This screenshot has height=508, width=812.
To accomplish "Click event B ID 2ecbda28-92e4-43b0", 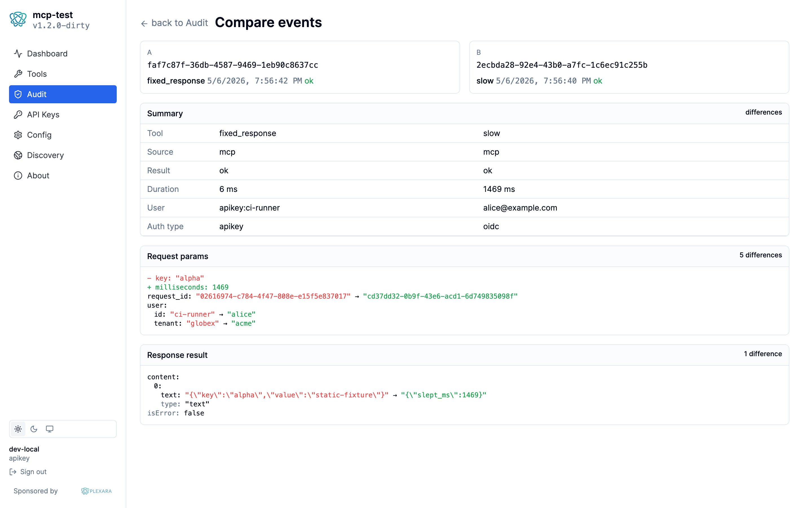I will 562,65.
